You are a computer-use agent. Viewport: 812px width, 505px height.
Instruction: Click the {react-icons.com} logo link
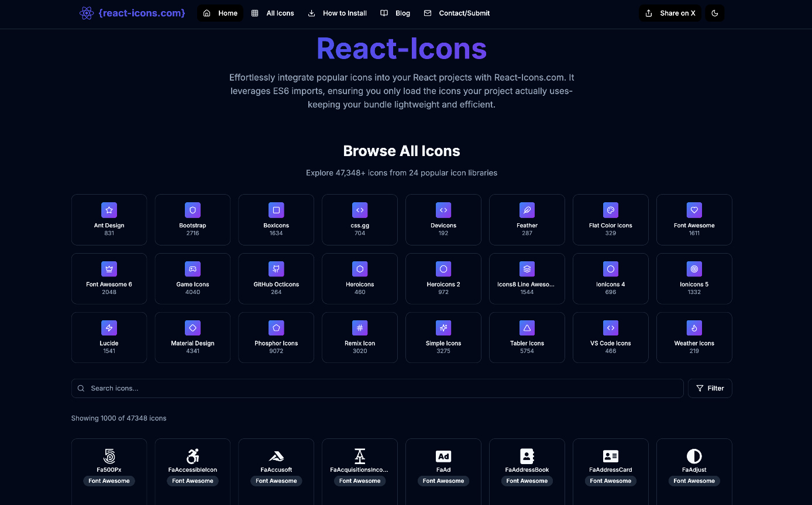(x=132, y=13)
